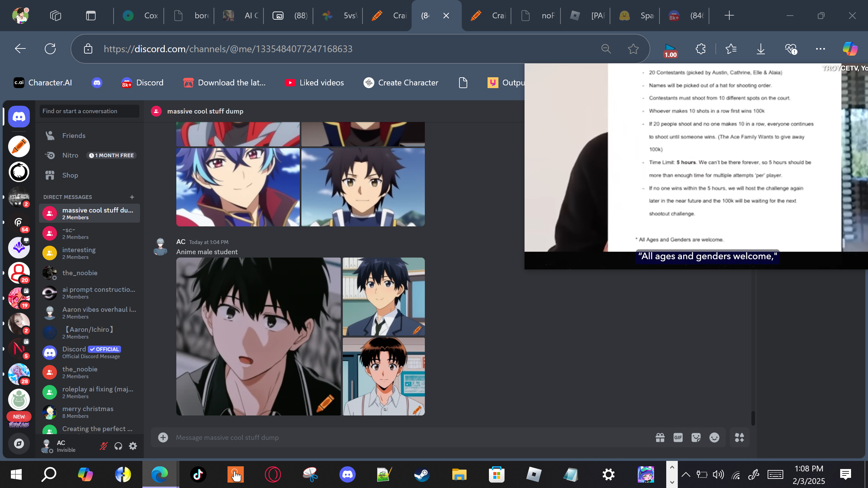Open the browser tab actions menu
This screenshot has width=868, height=488.
pos(91,16)
